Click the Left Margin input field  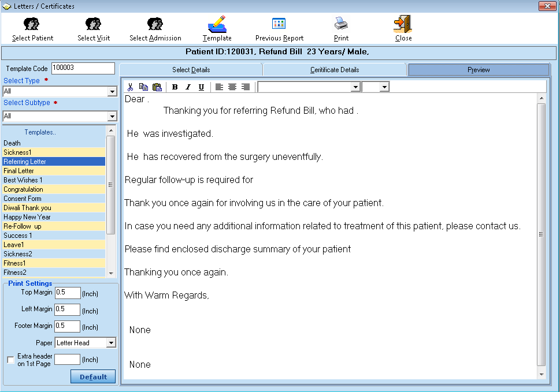pyautogui.click(x=68, y=309)
